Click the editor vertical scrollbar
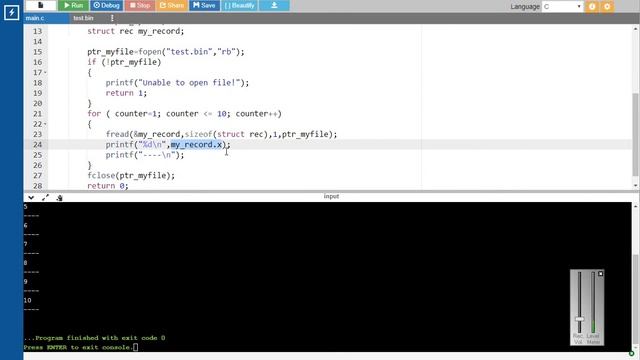The image size is (640, 360). [x=636, y=135]
